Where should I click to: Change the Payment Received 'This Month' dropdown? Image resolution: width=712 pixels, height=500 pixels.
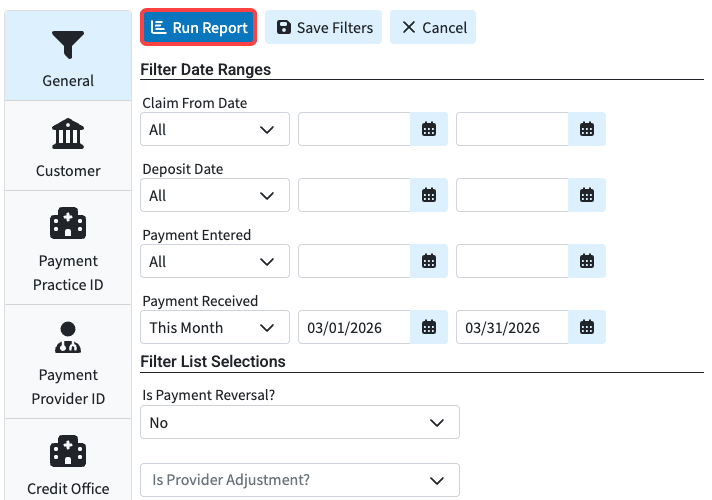coord(215,327)
